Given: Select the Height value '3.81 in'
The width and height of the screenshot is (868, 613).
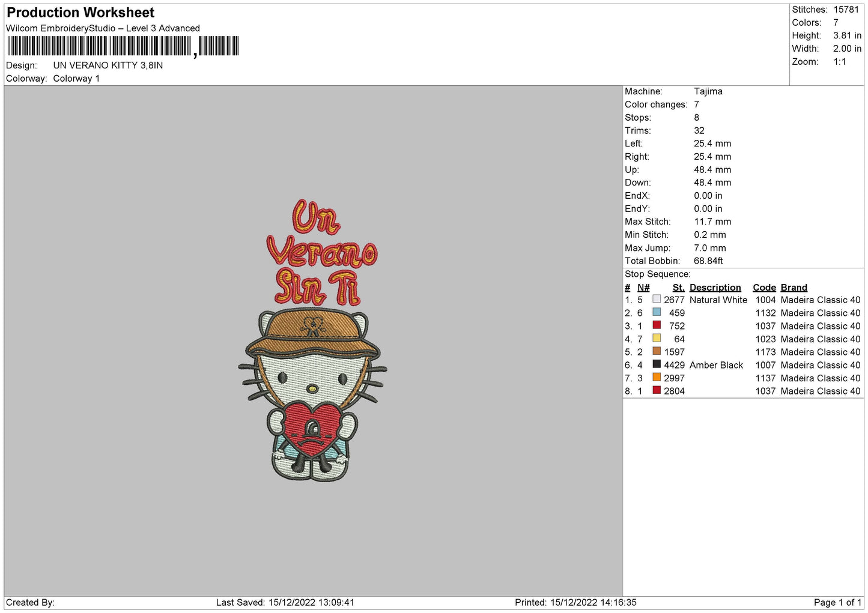Looking at the screenshot, I should pyautogui.click(x=847, y=35).
